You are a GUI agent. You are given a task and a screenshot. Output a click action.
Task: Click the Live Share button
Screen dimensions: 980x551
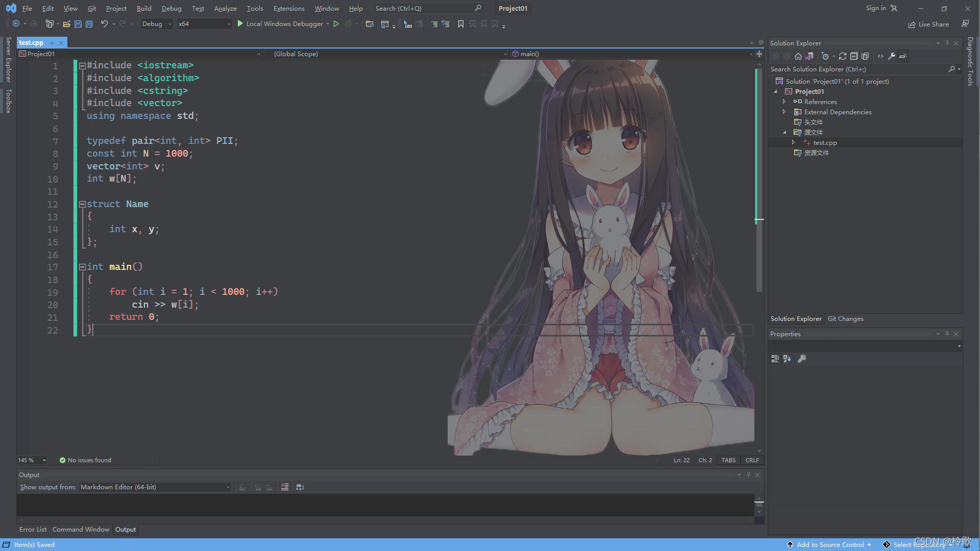(928, 24)
